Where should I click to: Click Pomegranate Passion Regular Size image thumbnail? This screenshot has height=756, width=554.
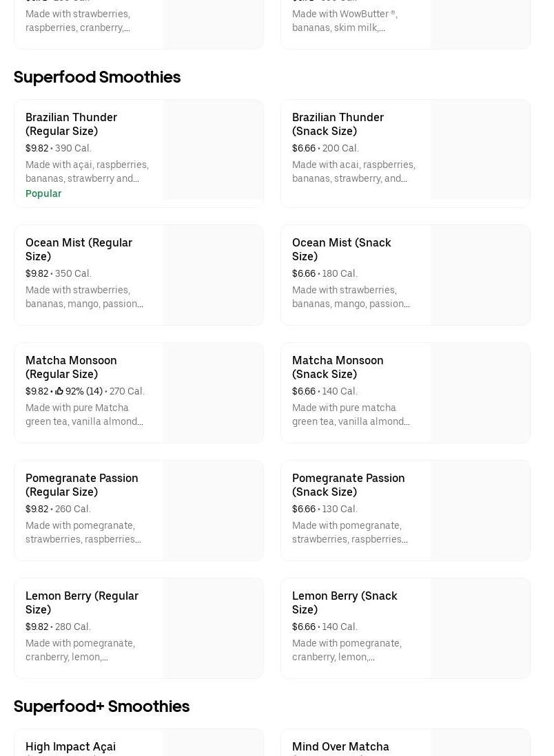pos(213,510)
